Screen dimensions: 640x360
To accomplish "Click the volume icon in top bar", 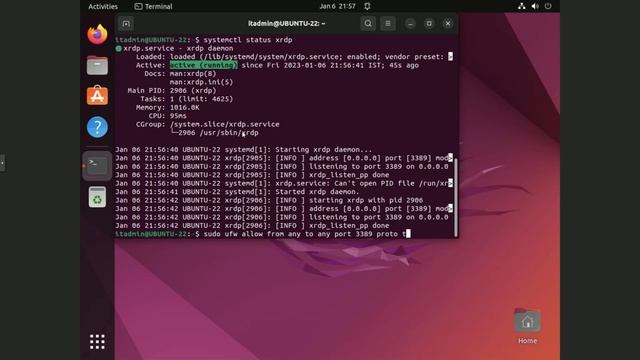I will (x=535, y=7).
